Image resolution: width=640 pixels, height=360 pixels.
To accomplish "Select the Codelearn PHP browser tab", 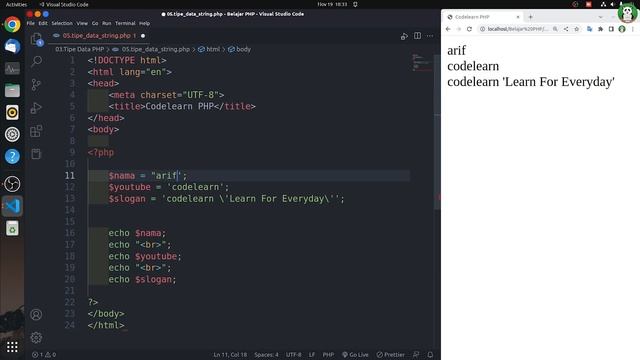I will (482, 17).
